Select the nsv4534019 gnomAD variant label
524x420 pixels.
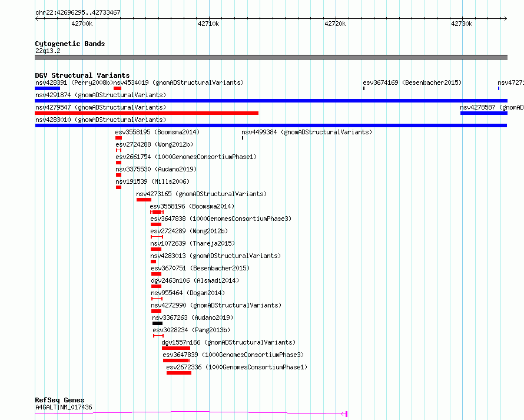(x=178, y=82)
